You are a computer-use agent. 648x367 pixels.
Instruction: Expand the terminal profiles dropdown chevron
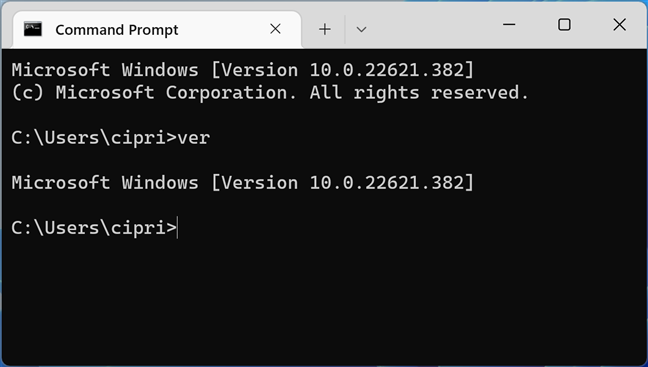tap(361, 29)
